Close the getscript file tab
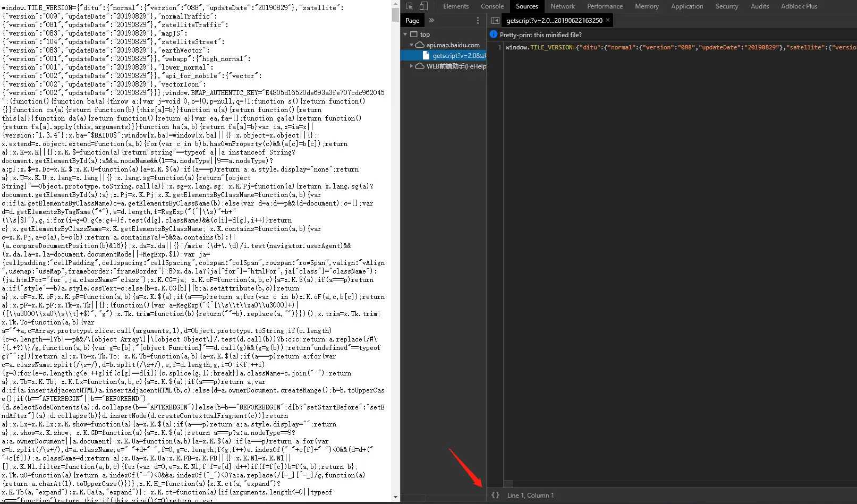This screenshot has width=857, height=504. (x=608, y=20)
